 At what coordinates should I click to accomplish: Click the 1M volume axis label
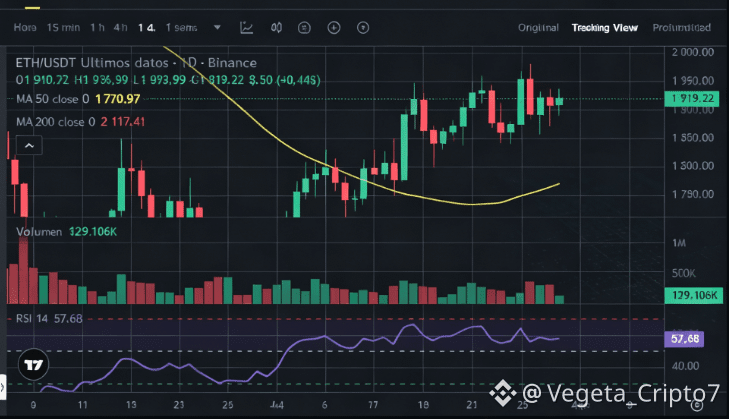[679, 243]
